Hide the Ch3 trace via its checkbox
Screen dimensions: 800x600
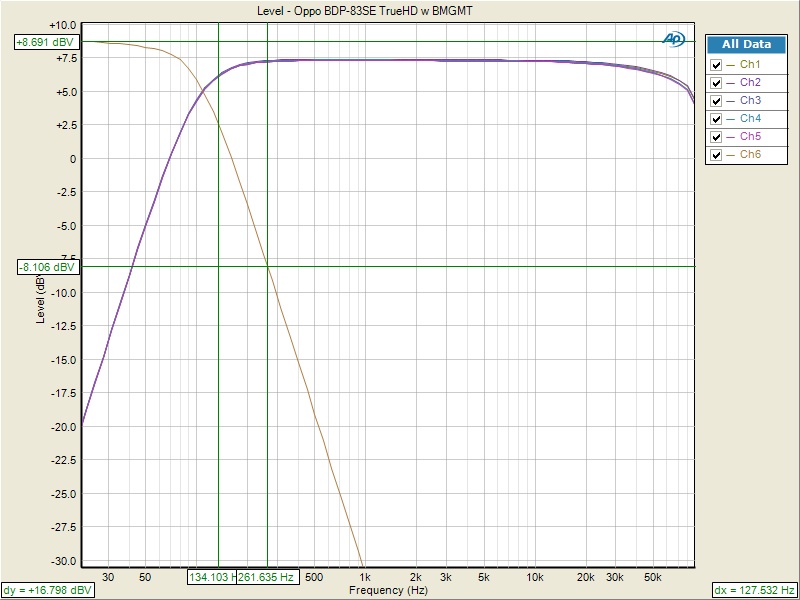pos(715,101)
